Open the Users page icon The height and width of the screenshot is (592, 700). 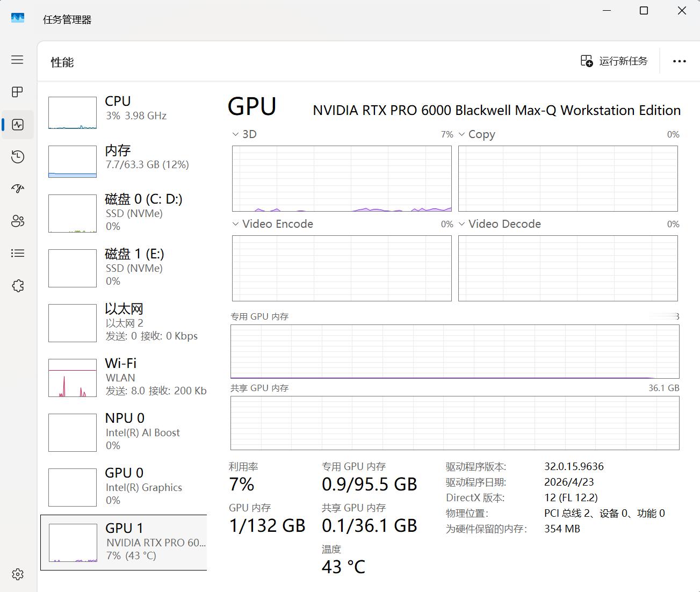pos(18,221)
